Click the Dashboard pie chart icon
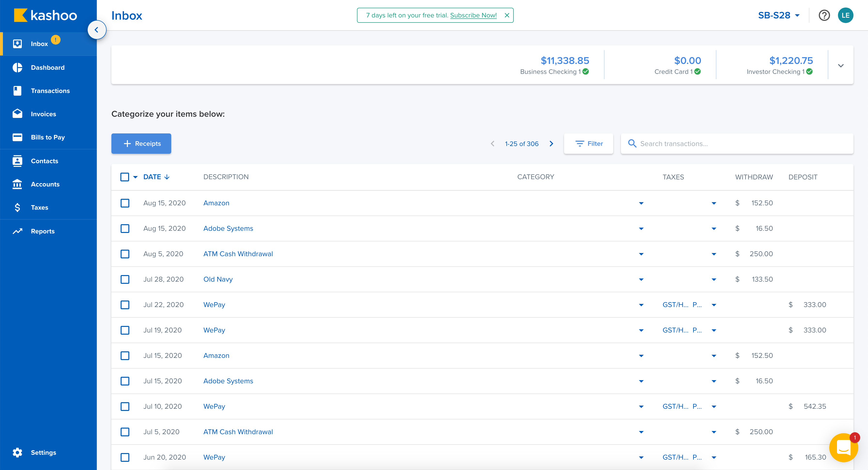Screen dimensions: 868x470 [x=17, y=67]
